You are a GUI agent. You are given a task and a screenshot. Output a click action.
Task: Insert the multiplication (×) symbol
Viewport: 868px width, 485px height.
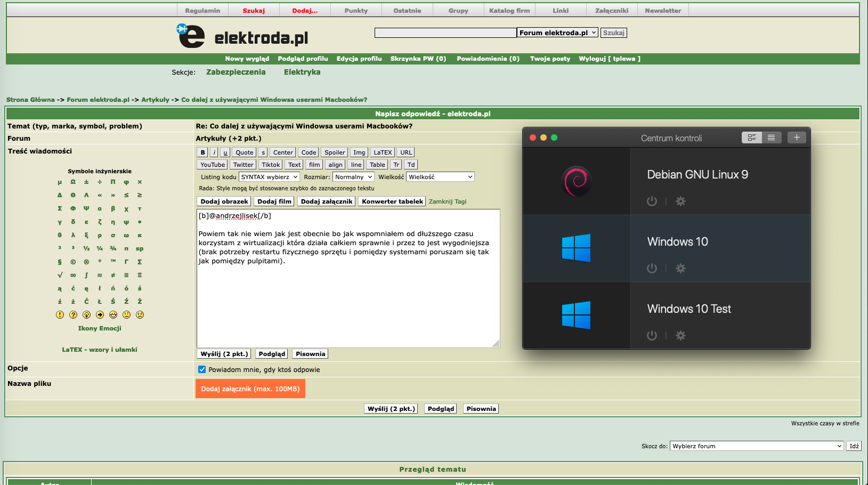click(x=140, y=182)
